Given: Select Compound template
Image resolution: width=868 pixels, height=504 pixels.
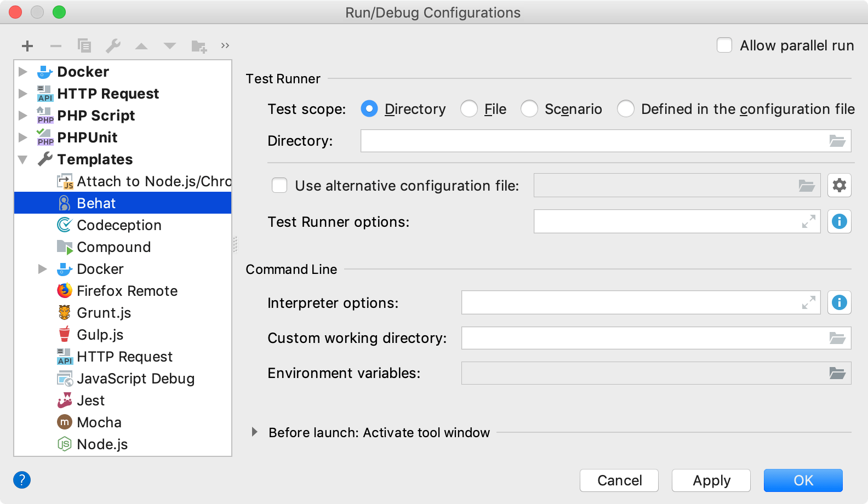Looking at the screenshot, I should tap(123, 247).
